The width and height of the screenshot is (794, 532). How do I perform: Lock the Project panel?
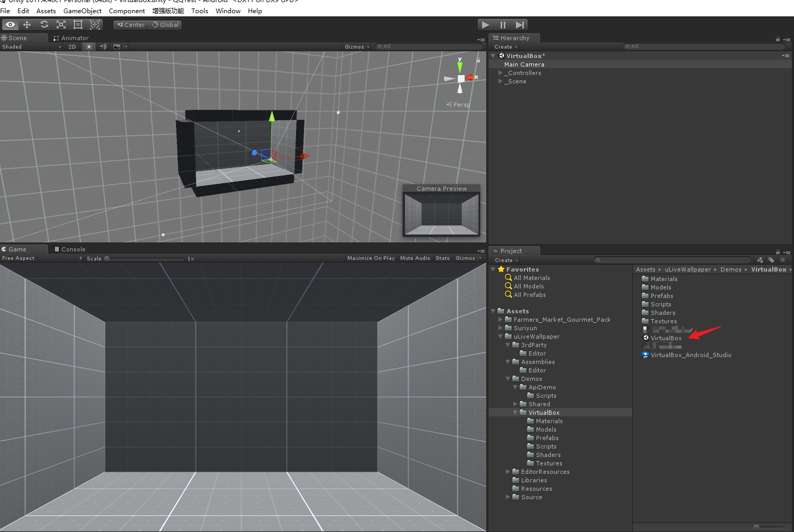click(778, 252)
